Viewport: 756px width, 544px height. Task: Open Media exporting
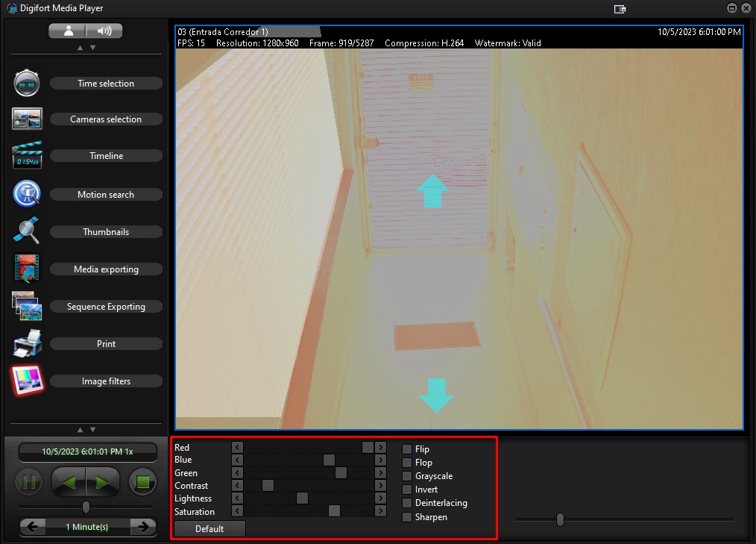[106, 269]
